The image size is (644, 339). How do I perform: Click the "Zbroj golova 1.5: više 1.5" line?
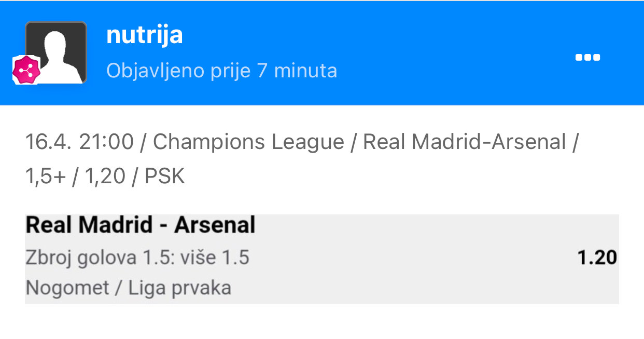[x=137, y=257]
